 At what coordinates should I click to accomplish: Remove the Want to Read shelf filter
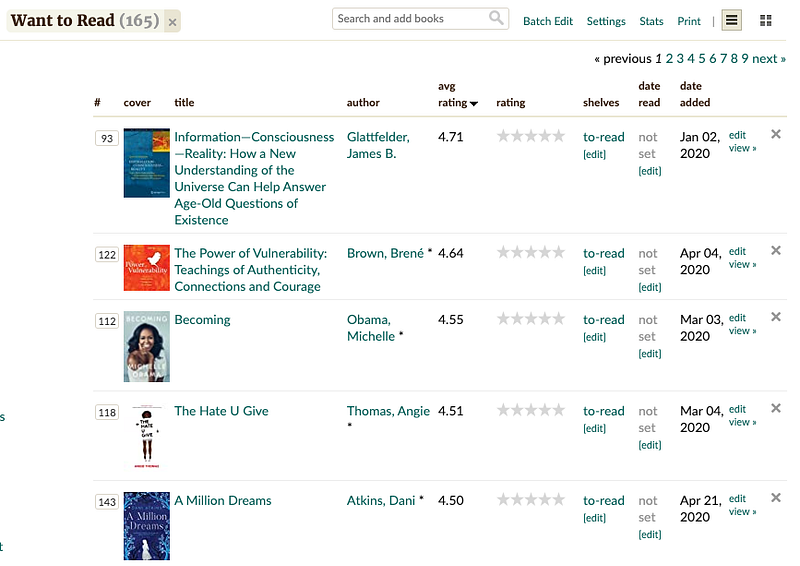[172, 22]
